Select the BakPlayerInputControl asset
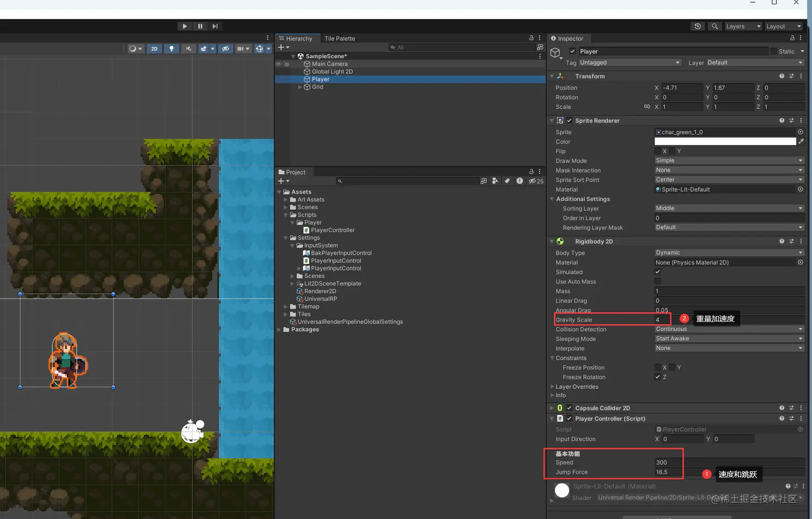The width and height of the screenshot is (812, 519). (341, 253)
